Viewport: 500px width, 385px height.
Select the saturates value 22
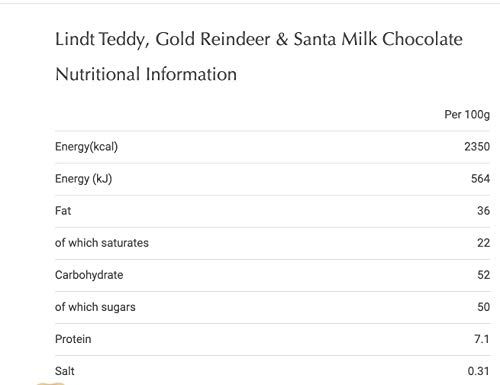pyautogui.click(x=483, y=243)
